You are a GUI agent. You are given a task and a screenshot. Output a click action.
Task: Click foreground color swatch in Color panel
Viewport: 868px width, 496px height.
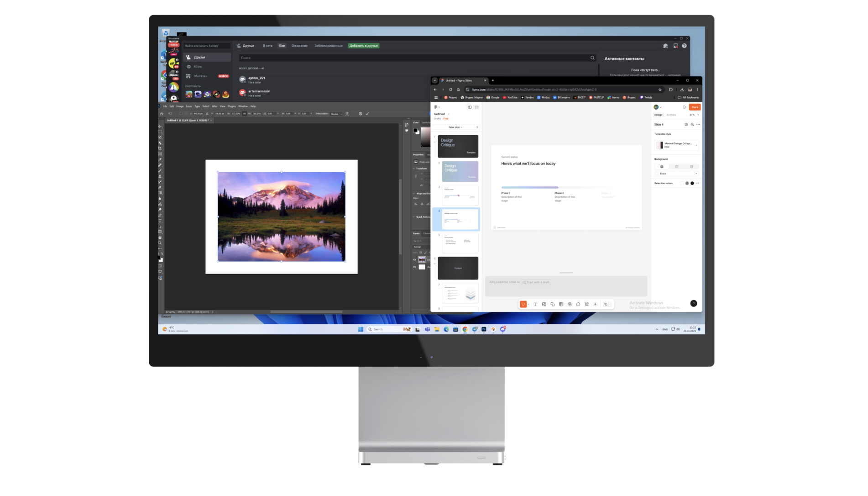pos(415,130)
